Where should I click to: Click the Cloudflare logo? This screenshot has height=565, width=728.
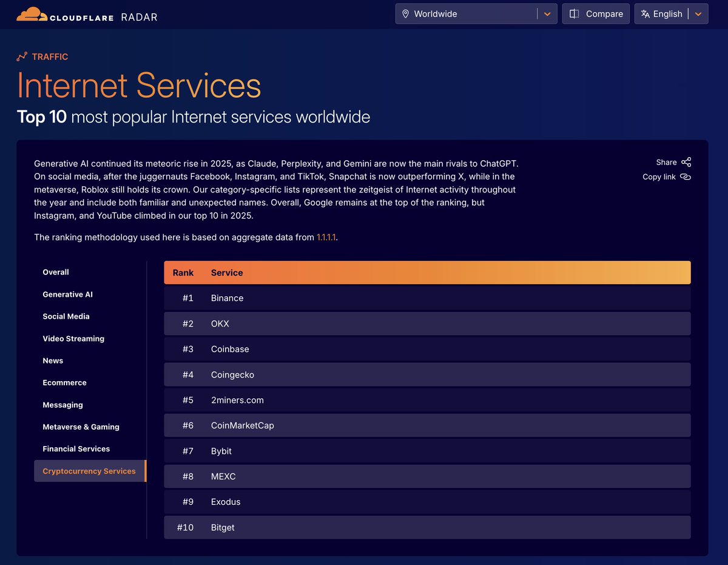[x=32, y=13]
